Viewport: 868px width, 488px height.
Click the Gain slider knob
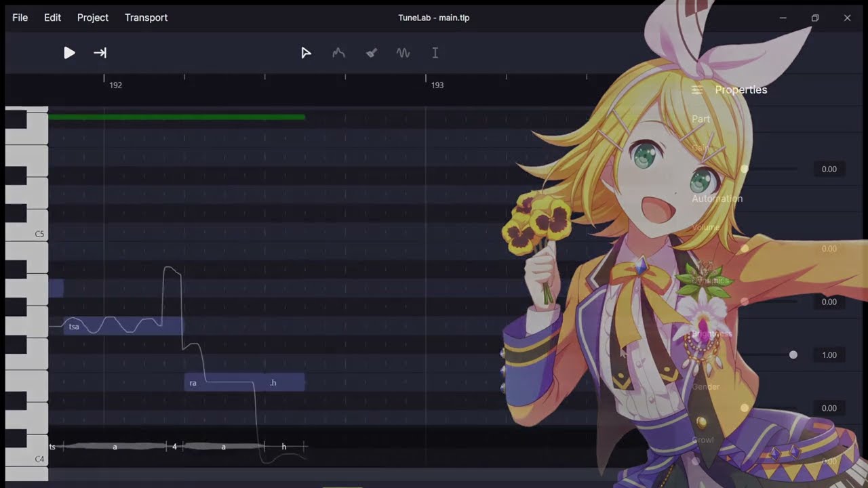point(744,169)
